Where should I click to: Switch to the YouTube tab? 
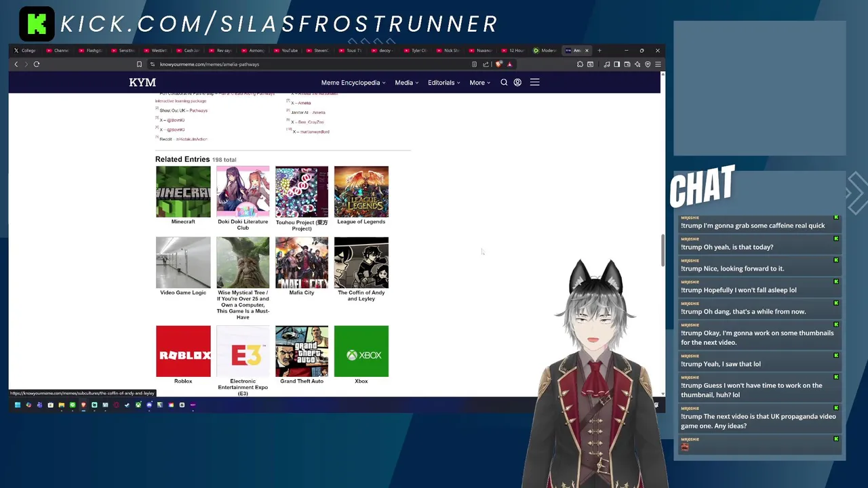tap(287, 50)
